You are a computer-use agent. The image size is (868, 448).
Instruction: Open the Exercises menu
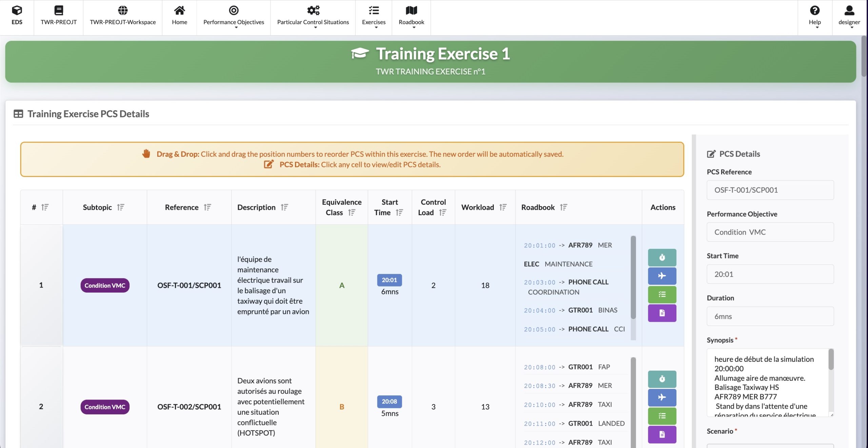pyautogui.click(x=373, y=16)
